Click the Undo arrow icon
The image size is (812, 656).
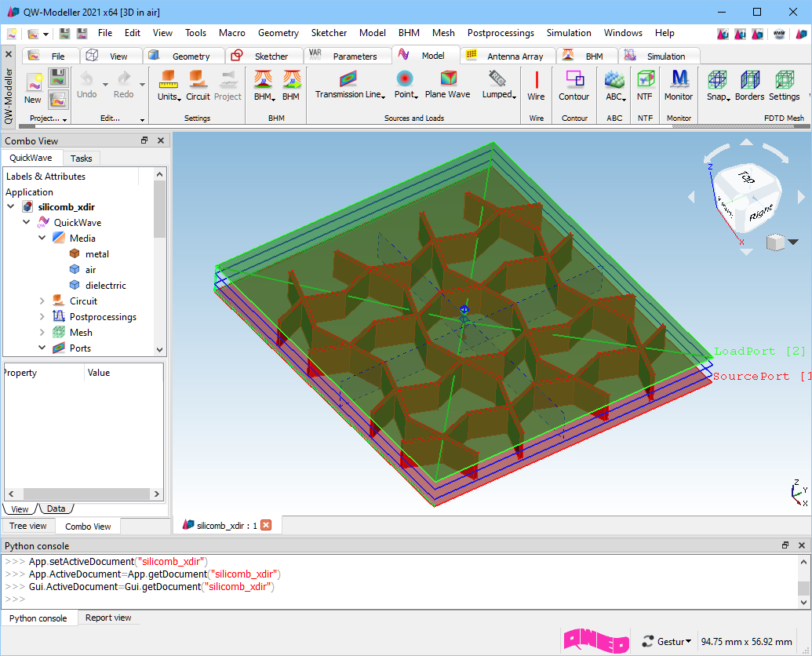click(x=86, y=79)
